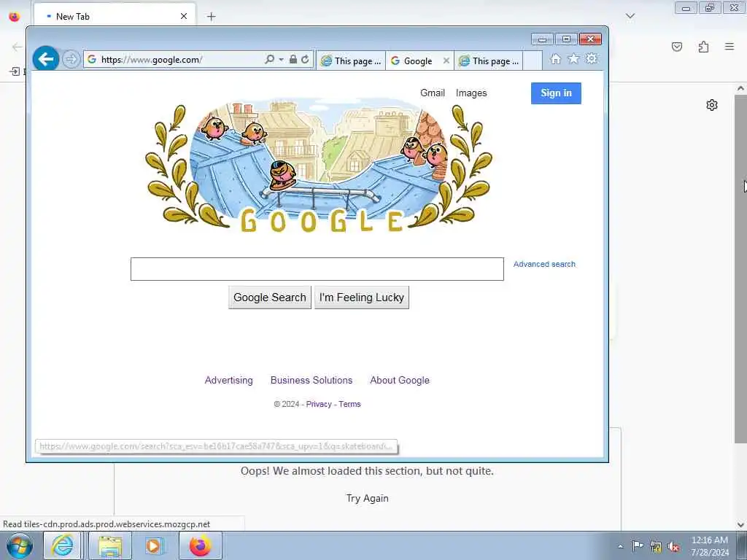
Task: Click Internet Explorer taskbar icon
Action: pyautogui.click(x=63, y=545)
